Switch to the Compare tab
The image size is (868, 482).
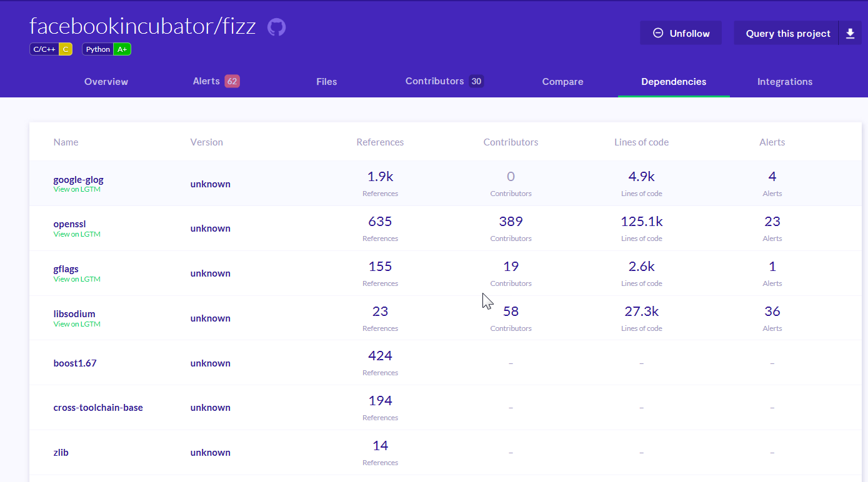(x=562, y=82)
